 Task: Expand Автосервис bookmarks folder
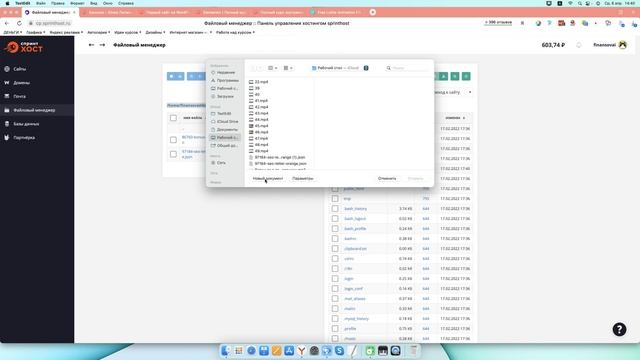(99, 32)
